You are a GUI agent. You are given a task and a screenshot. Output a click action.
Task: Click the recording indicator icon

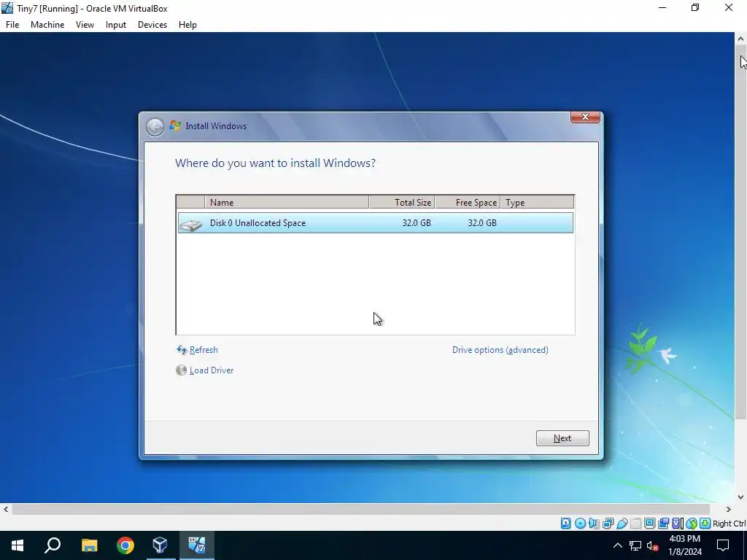pyautogui.click(x=663, y=524)
